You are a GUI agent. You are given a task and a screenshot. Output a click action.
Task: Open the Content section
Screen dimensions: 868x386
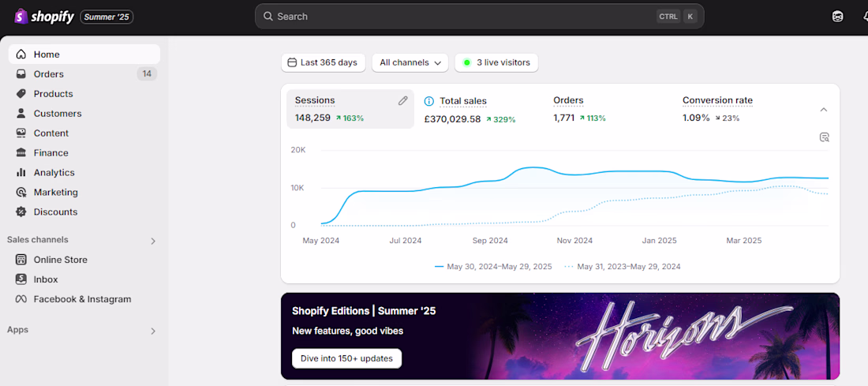(x=51, y=133)
